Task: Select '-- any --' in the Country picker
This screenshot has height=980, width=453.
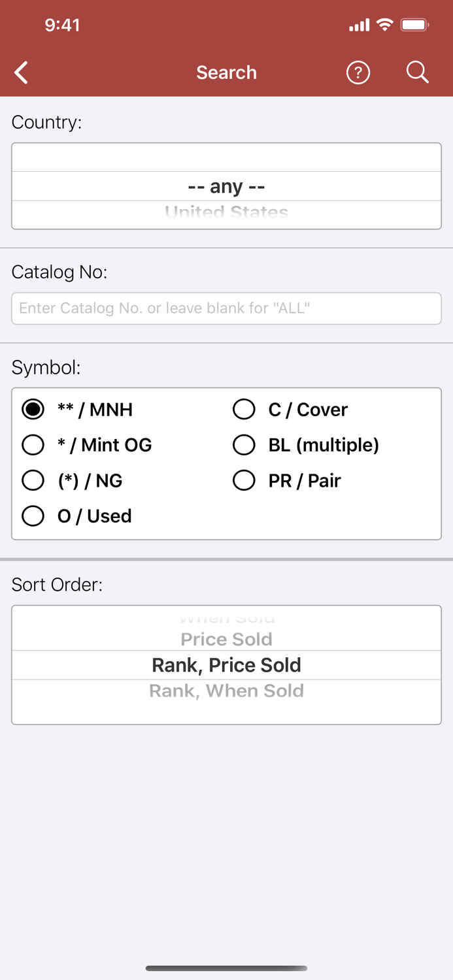Action: pos(226,186)
